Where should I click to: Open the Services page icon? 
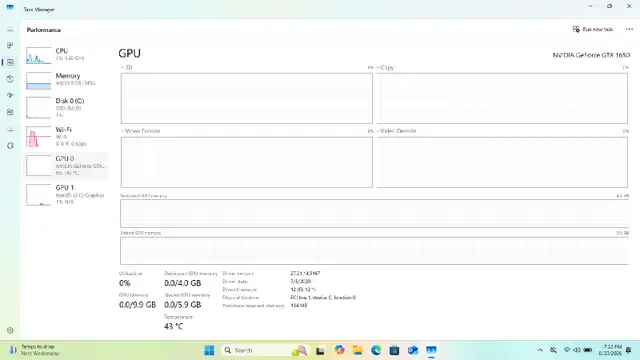tap(10, 146)
